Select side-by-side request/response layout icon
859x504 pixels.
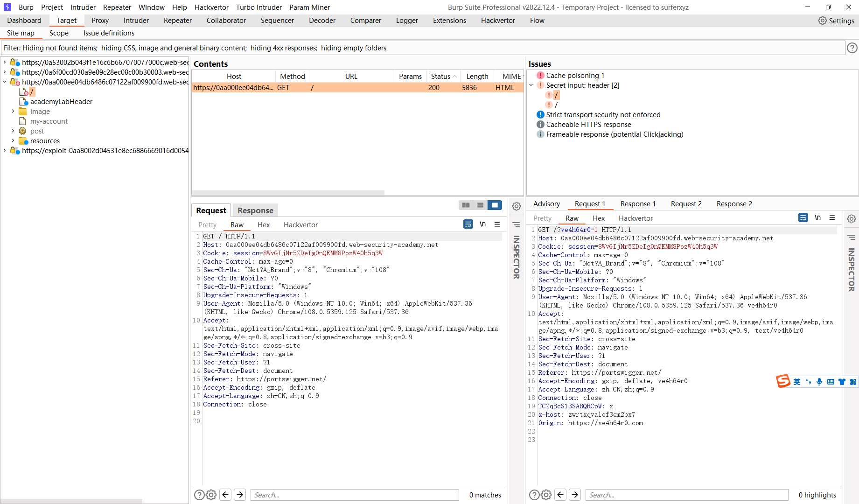(466, 205)
